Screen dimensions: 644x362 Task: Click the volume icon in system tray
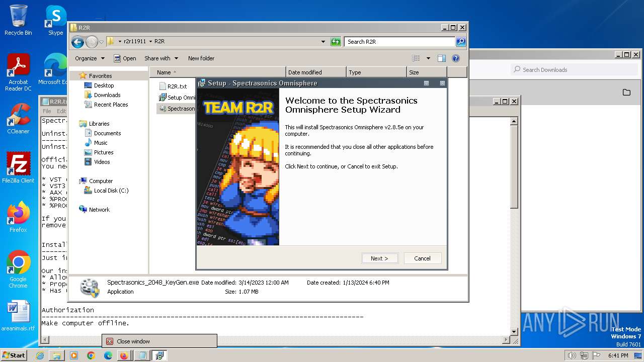(x=572, y=355)
